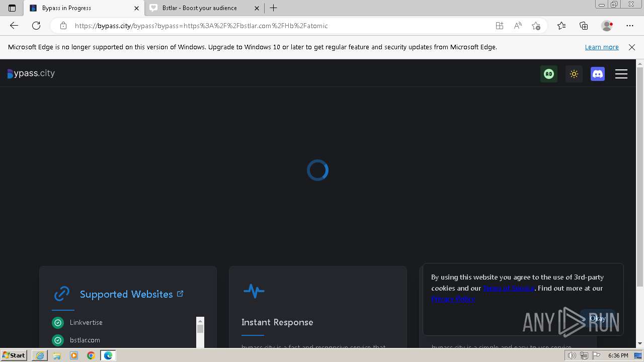Accept cookies with Okay button

(598, 318)
